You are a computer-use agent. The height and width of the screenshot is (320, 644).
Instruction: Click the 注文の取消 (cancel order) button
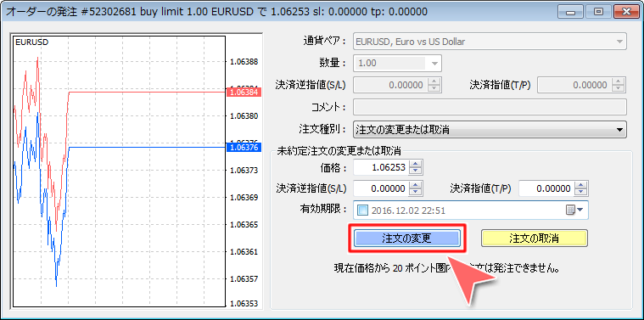pyautogui.click(x=534, y=239)
